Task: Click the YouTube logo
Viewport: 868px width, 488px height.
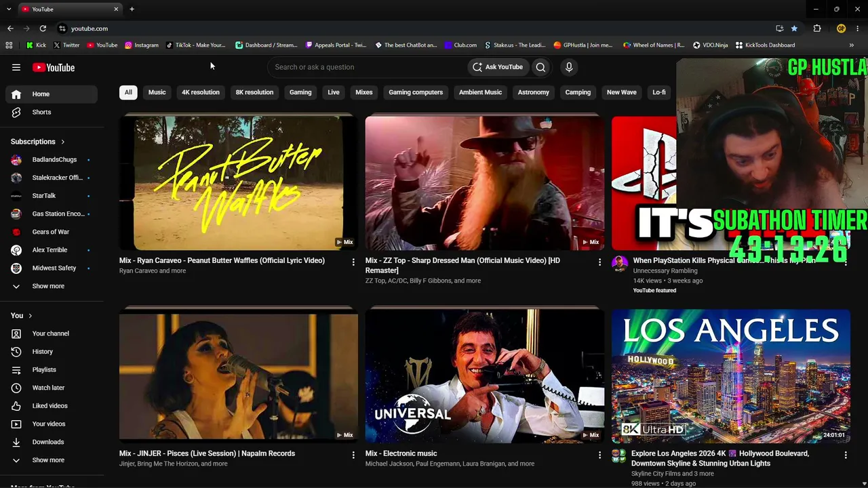Action: [x=54, y=67]
